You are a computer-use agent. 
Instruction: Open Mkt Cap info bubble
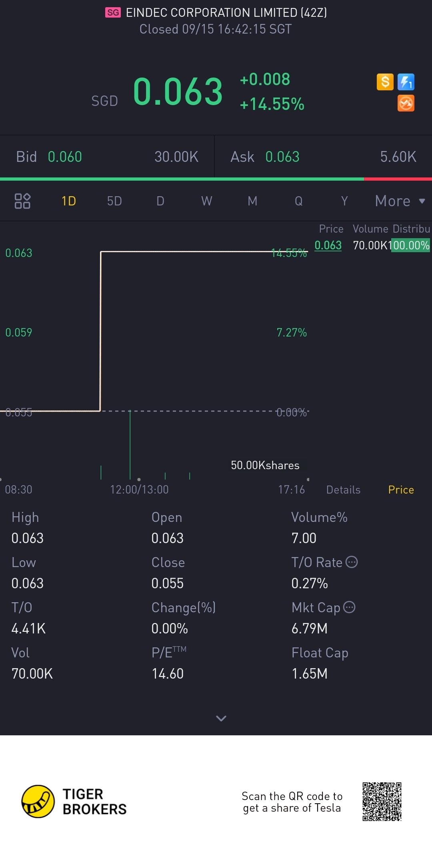pos(350,607)
